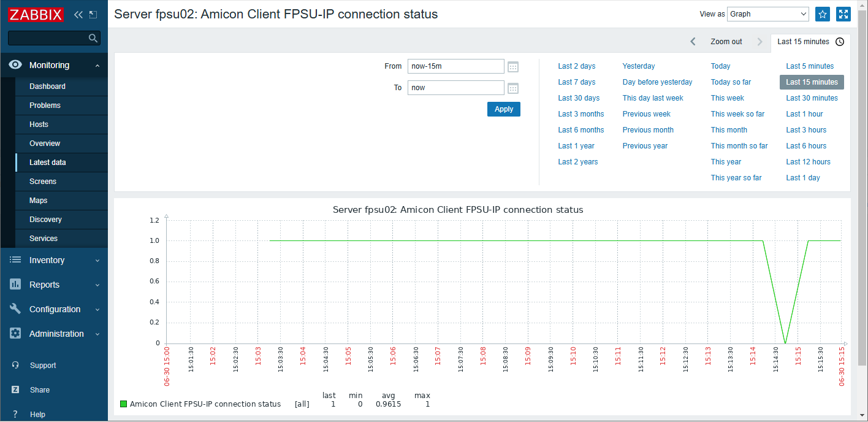Go to previous time period arrow
The height and width of the screenshot is (422, 868).
(x=693, y=42)
